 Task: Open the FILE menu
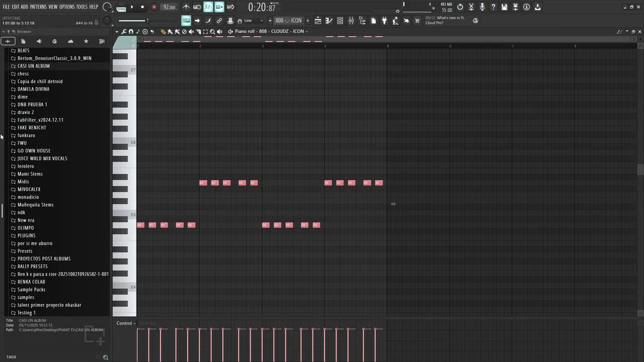(6, 7)
